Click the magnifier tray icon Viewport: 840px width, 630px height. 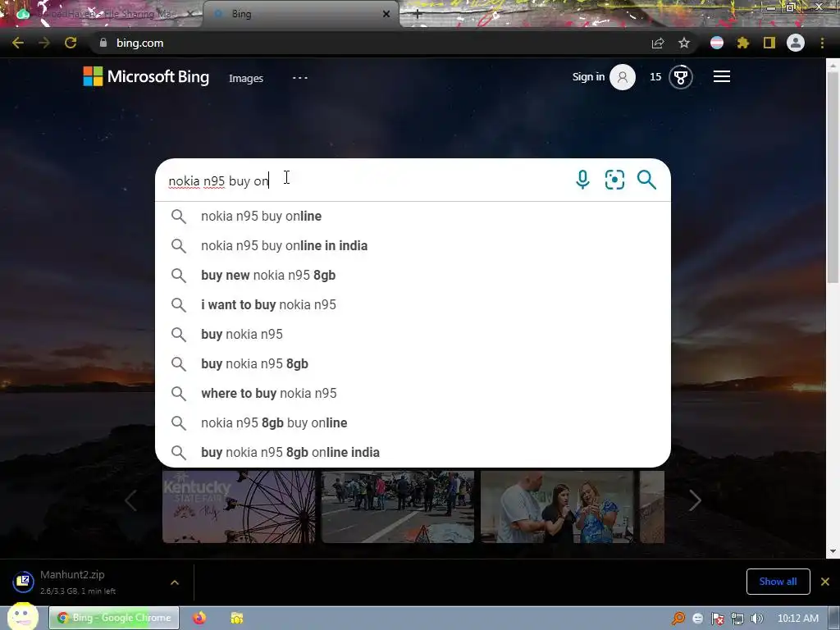(x=678, y=619)
